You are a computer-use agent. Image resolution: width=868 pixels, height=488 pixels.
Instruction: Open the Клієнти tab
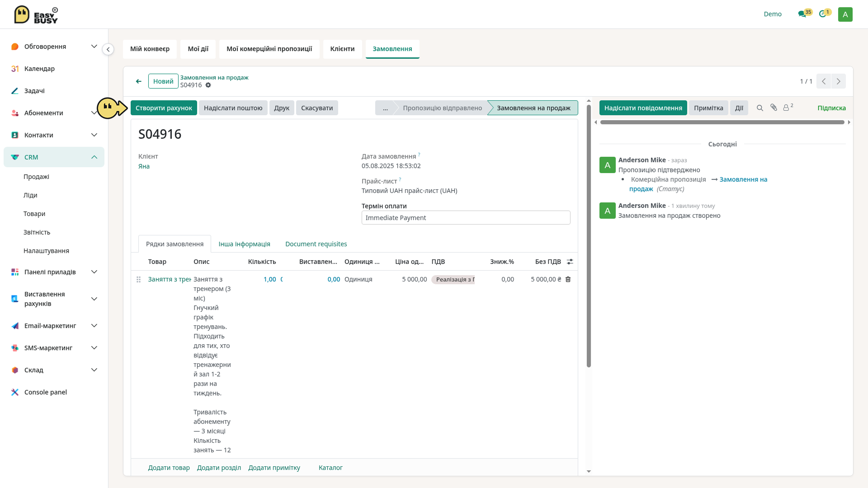click(x=342, y=49)
